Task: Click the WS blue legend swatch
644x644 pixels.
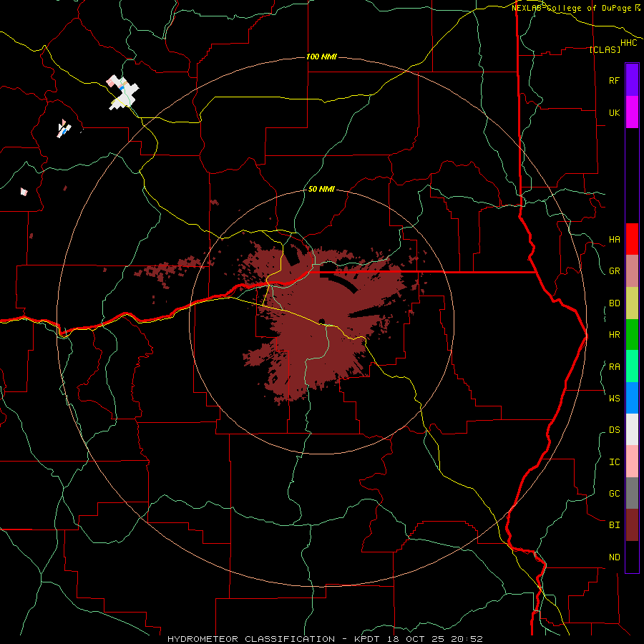Action: click(632, 398)
